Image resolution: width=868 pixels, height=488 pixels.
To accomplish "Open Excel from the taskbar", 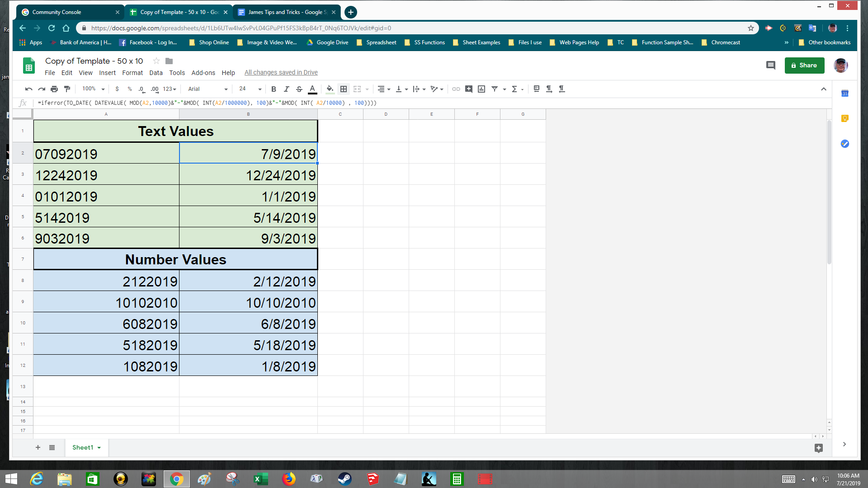I will 261,479.
